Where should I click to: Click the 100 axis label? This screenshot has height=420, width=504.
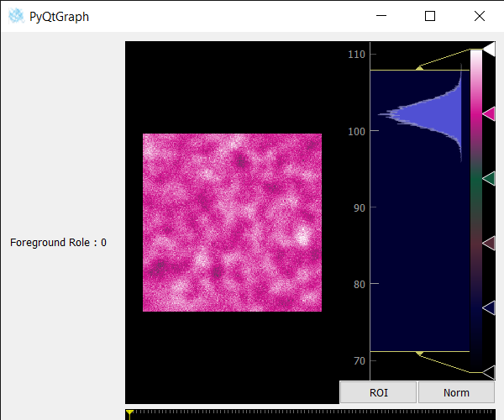click(x=357, y=131)
